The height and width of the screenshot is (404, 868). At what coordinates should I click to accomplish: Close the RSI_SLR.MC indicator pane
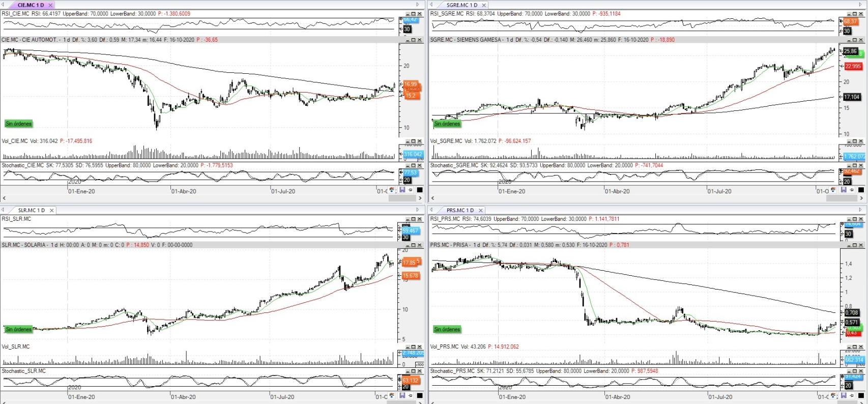coord(419,219)
